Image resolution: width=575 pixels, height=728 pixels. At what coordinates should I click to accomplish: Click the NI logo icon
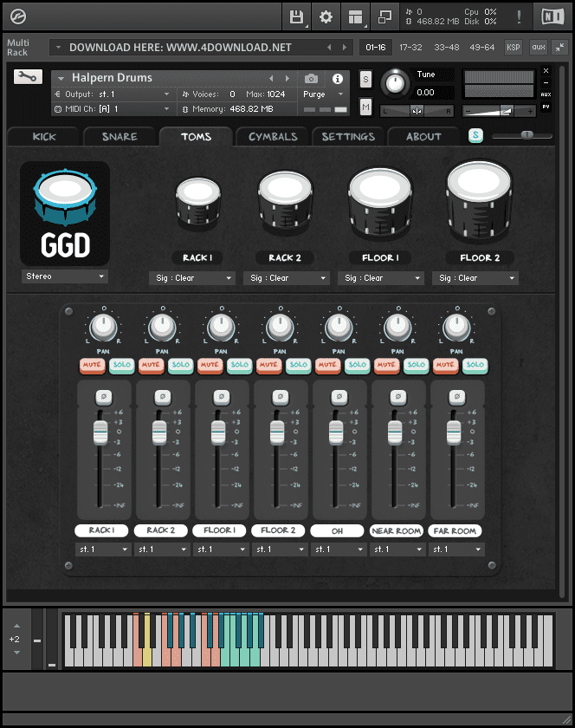pos(552,17)
